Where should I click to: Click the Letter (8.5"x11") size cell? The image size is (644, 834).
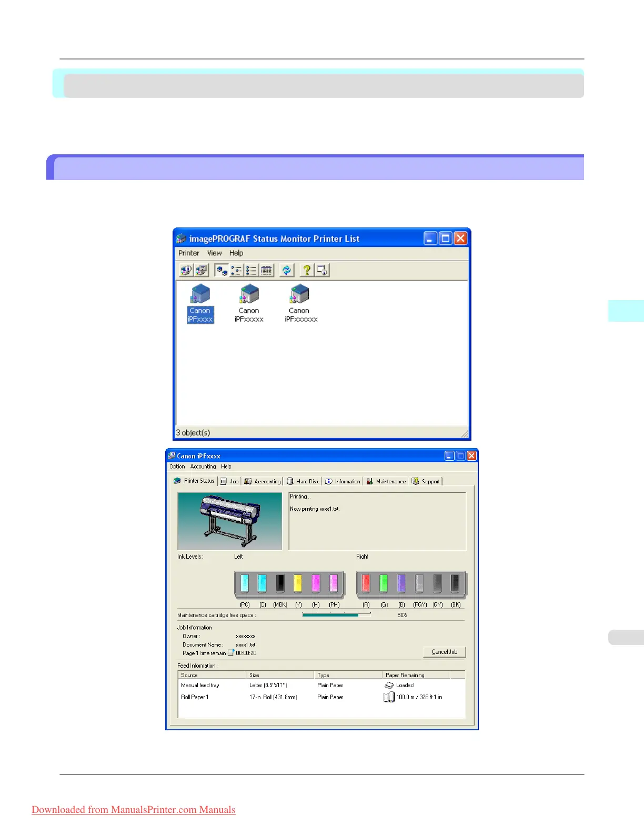click(268, 685)
